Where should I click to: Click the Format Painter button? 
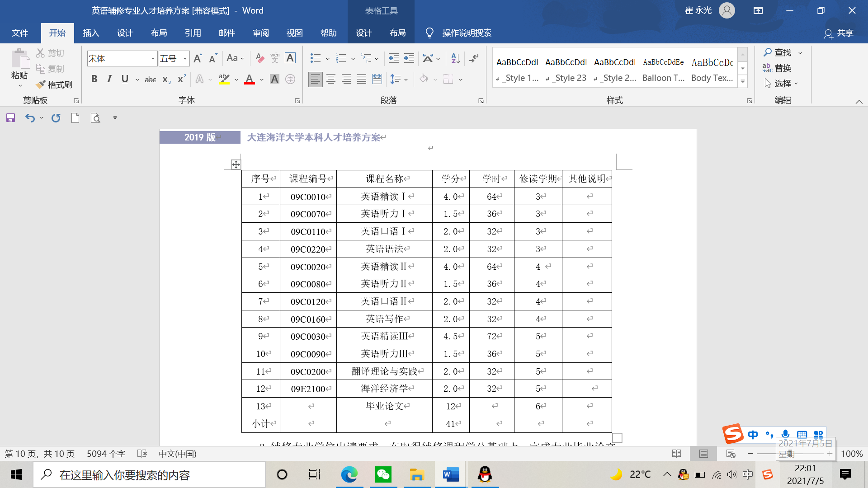coord(54,84)
